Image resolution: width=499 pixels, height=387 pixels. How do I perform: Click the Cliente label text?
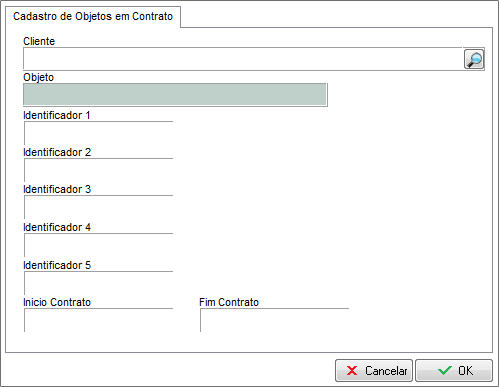point(39,41)
